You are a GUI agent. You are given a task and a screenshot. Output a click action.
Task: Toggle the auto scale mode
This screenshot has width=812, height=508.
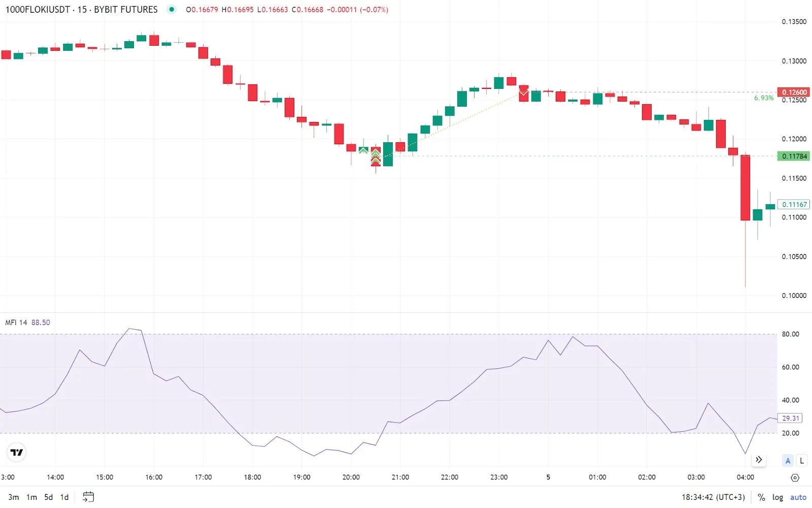coord(798,497)
